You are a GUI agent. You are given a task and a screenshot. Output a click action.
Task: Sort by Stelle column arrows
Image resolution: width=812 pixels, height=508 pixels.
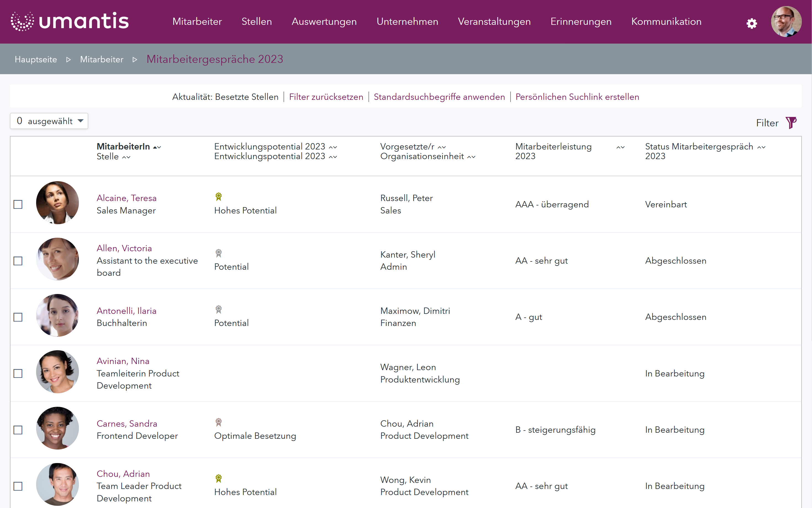coord(126,157)
